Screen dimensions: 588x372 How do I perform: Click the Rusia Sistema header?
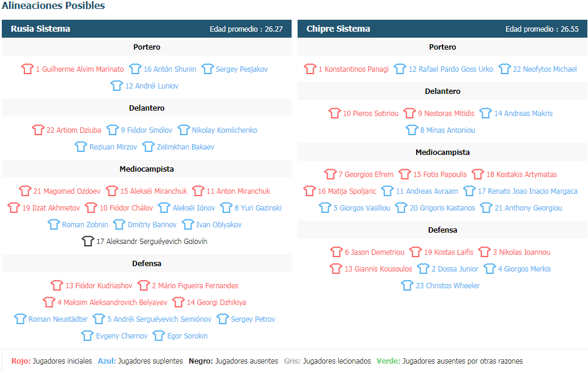pyautogui.click(x=40, y=29)
